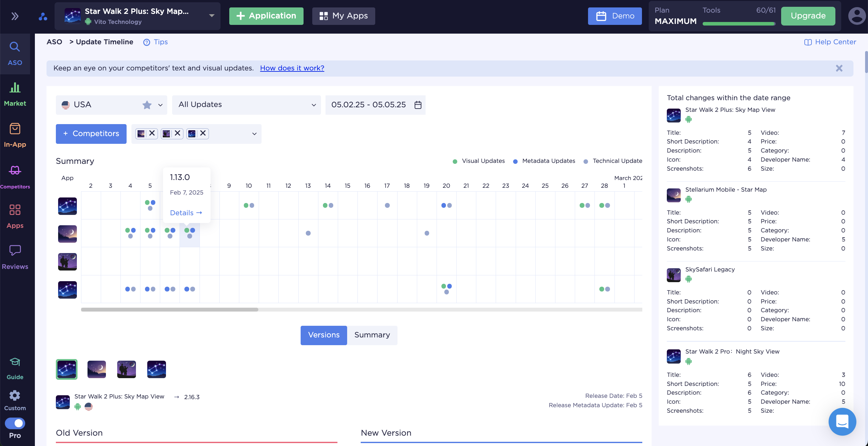Expand the All Updates filter dropdown
This screenshot has height=446, width=868.
pos(246,105)
